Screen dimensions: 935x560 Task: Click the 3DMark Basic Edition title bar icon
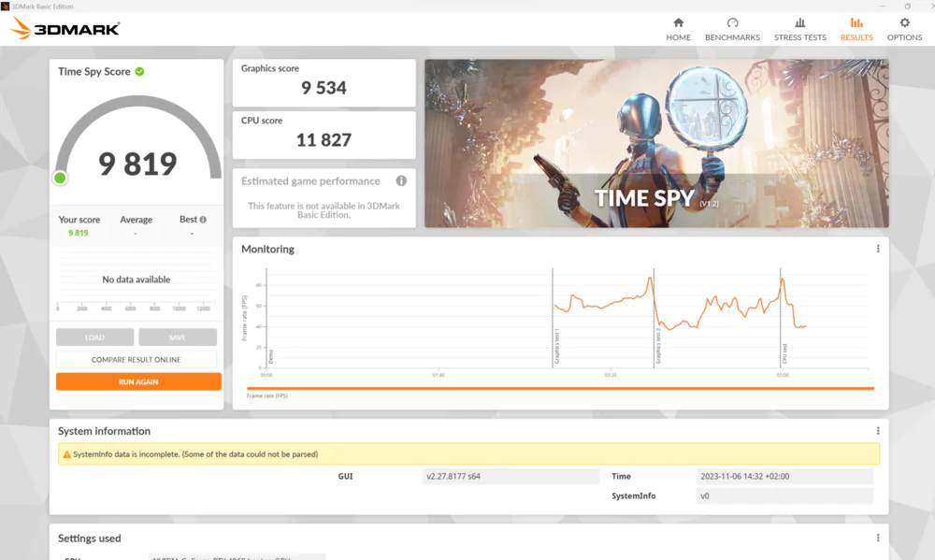click(x=5, y=6)
